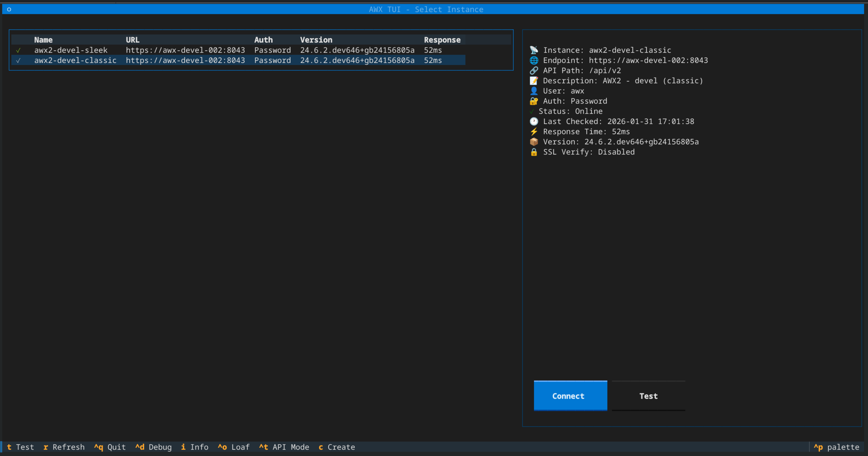Click the '^o Loaf' footer shortcut
868x456 pixels.
(x=234, y=447)
